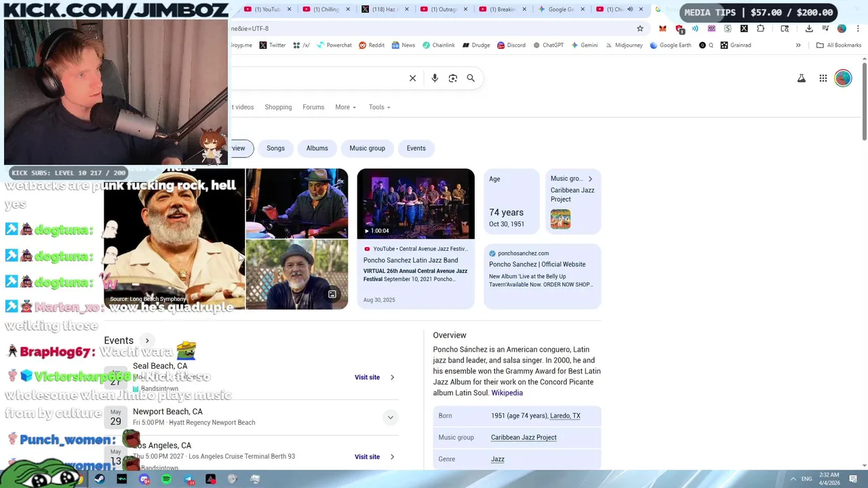
Task: Open Discord from the taskbar
Action: coord(144,479)
